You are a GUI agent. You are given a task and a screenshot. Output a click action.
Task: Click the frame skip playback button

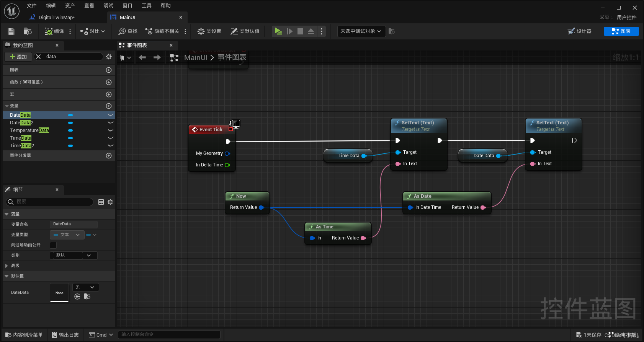click(x=289, y=31)
